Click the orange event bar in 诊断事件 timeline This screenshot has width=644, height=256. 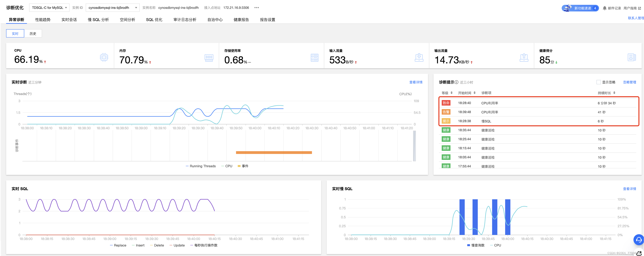(x=274, y=152)
